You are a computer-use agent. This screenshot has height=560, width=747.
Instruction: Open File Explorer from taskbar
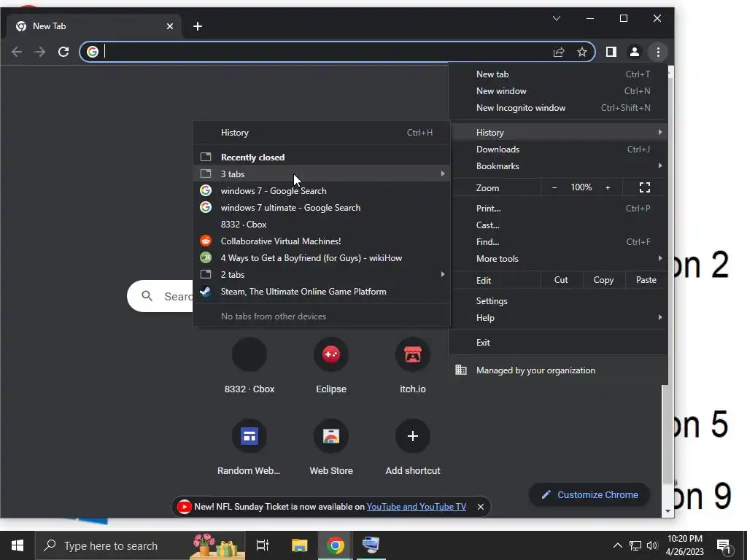tap(299, 545)
